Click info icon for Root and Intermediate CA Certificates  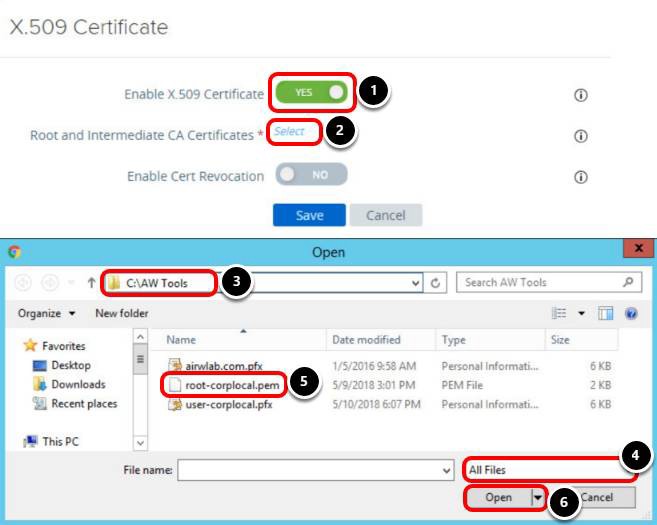click(x=579, y=136)
